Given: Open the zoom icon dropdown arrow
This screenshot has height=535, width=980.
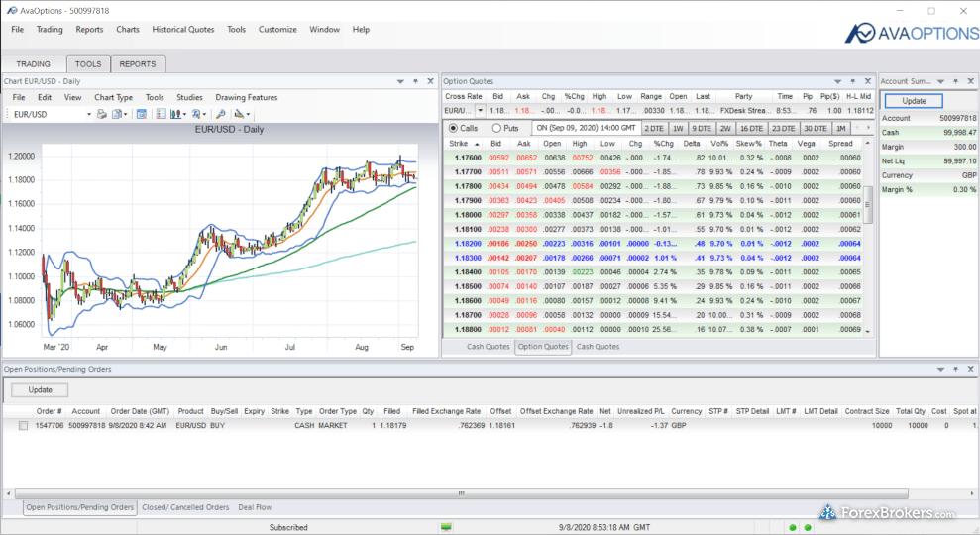Looking at the screenshot, I should click(x=204, y=114).
